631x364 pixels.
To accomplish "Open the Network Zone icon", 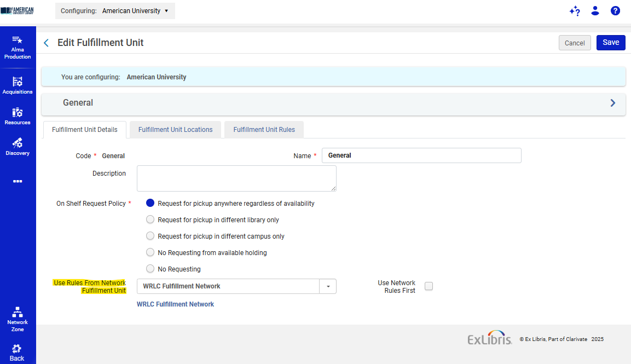I will pyautogui.click(x=18, y=312).
